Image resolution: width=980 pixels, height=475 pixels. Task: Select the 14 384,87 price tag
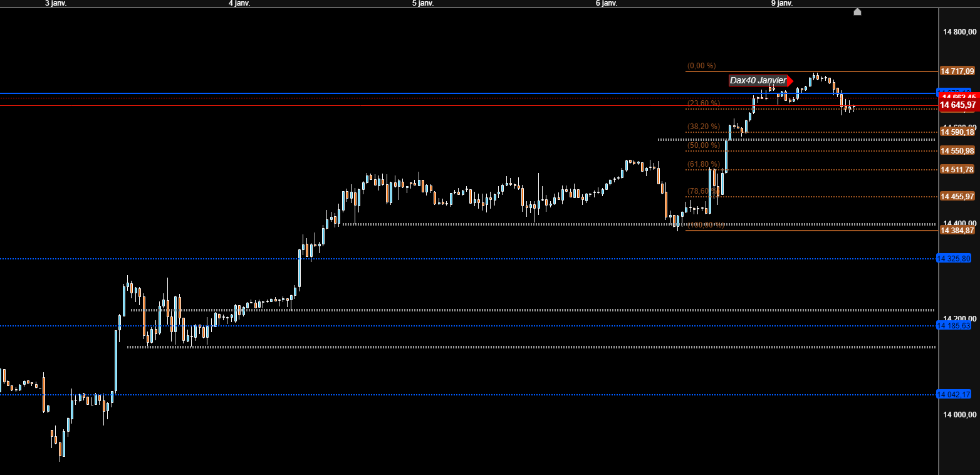(957, 230)
